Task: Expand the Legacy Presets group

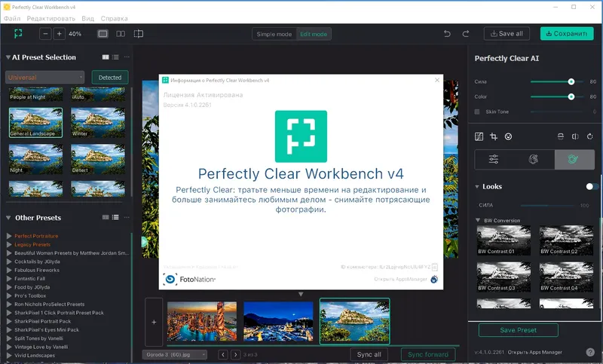Action: pos(9,244)
